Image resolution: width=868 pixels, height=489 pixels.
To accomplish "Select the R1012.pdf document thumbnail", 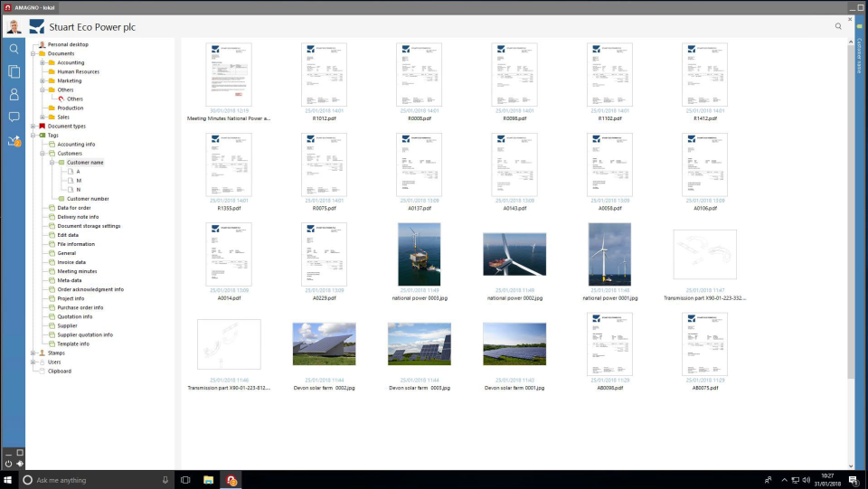I will click(324, 75).
